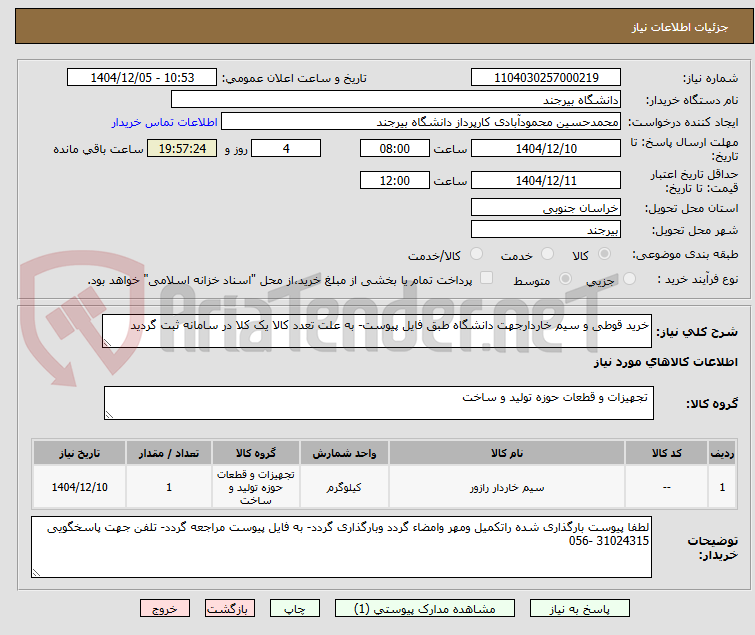Click the remaining days field showing 4

(286, 148)
